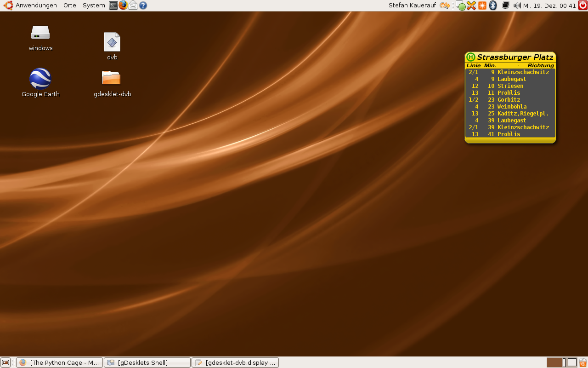Click the Ubuntu logo in the panel
This screenshot has height=368, width=588.
[8, 6]
